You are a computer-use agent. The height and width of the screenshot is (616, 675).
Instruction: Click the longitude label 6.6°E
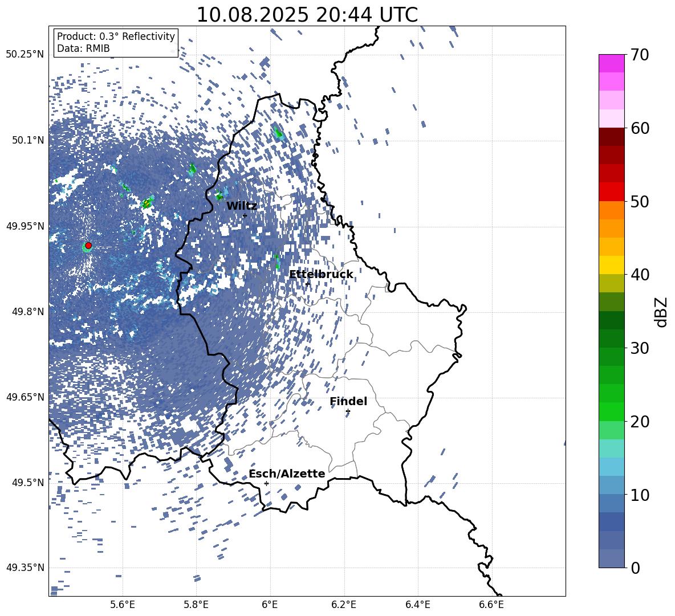[x=491, y=605]
